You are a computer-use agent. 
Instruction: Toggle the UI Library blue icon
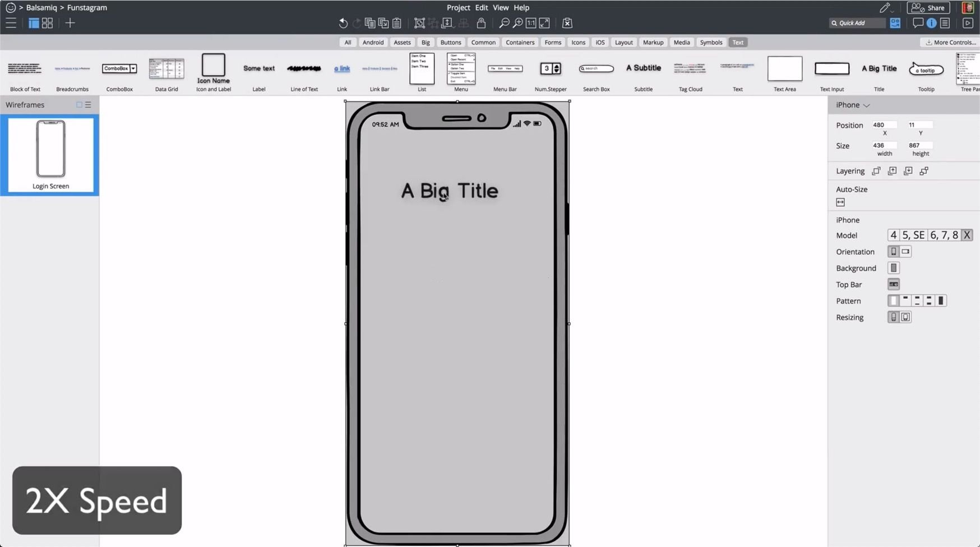coord(895,23)
